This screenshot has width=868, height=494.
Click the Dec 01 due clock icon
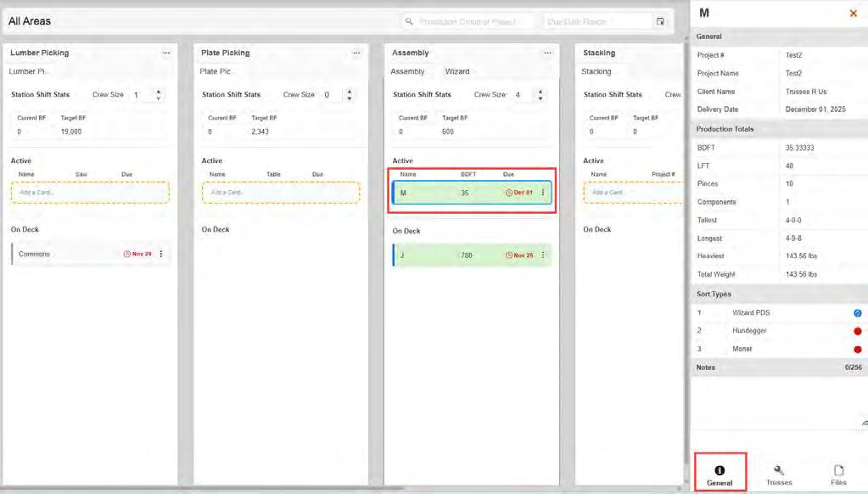click(509, 193)
